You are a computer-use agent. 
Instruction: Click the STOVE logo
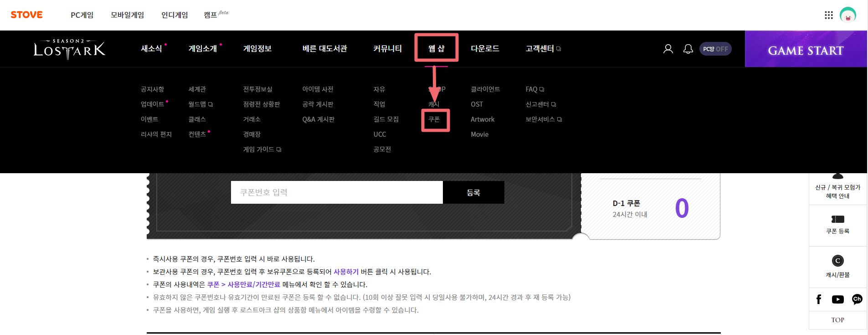26,15
